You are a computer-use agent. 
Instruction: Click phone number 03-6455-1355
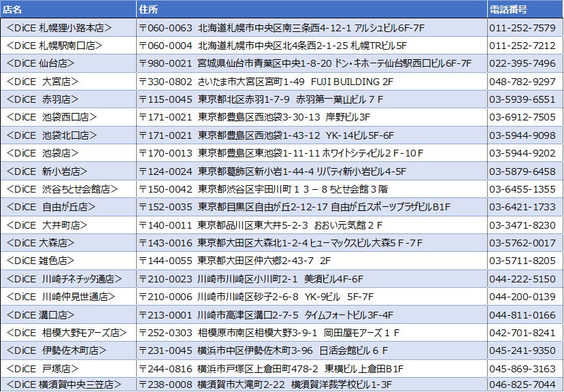[x=525, y=189]
